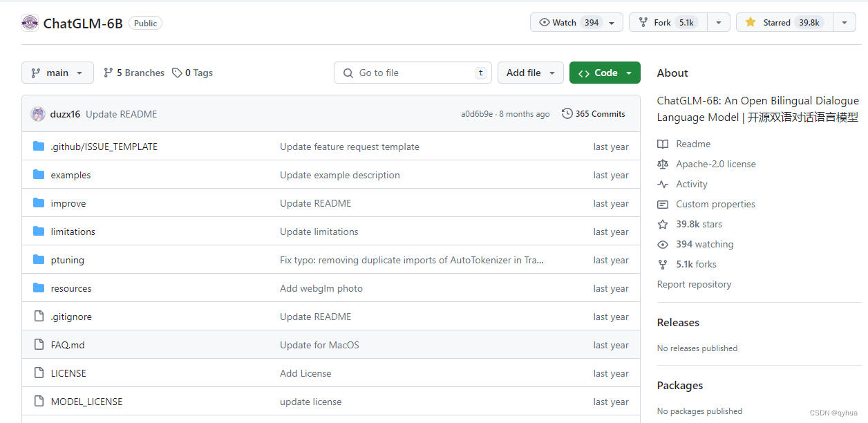This screenshot has height=423, width=868.
Task: Open 'Update for MacOS' commit message
Action: (x=319, y=345)
